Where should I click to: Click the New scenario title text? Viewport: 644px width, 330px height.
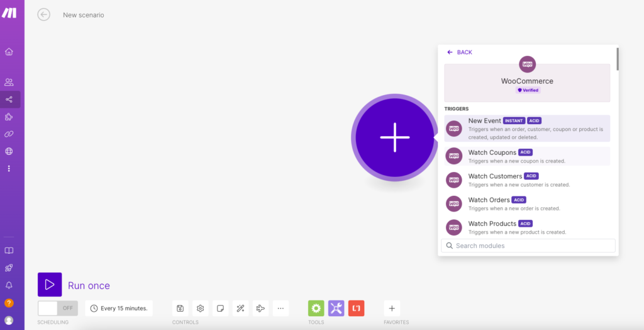point(84,15)
